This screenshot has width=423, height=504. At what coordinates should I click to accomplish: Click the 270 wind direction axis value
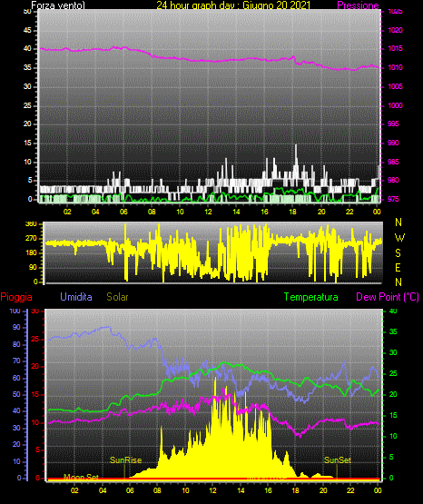31,239
